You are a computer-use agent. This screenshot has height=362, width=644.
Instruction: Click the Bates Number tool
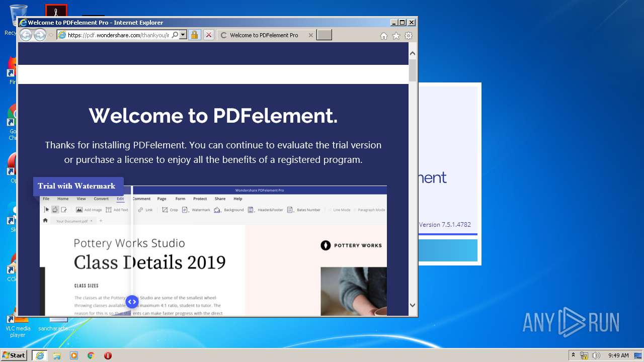click(303, 210)
